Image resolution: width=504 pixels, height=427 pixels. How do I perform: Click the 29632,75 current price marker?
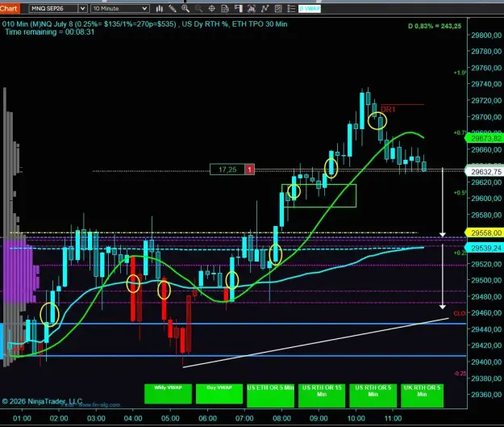pos(485,172)
